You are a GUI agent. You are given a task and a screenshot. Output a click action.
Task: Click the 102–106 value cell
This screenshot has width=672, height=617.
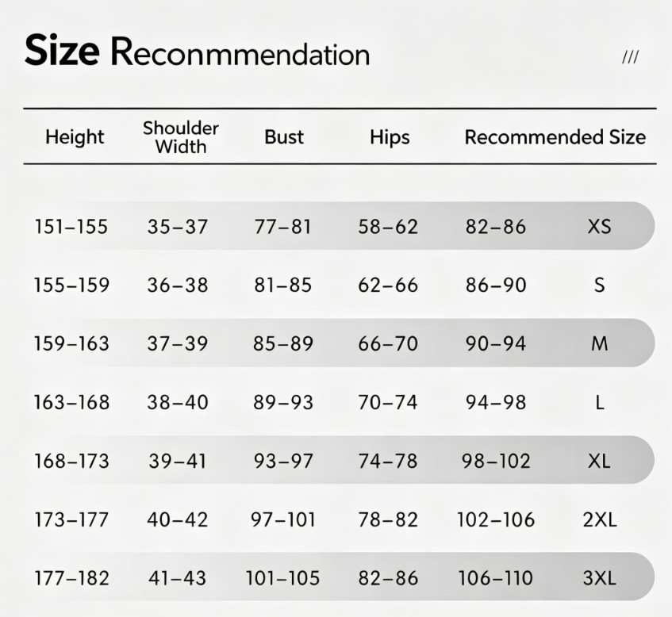(x=496, y=519)
